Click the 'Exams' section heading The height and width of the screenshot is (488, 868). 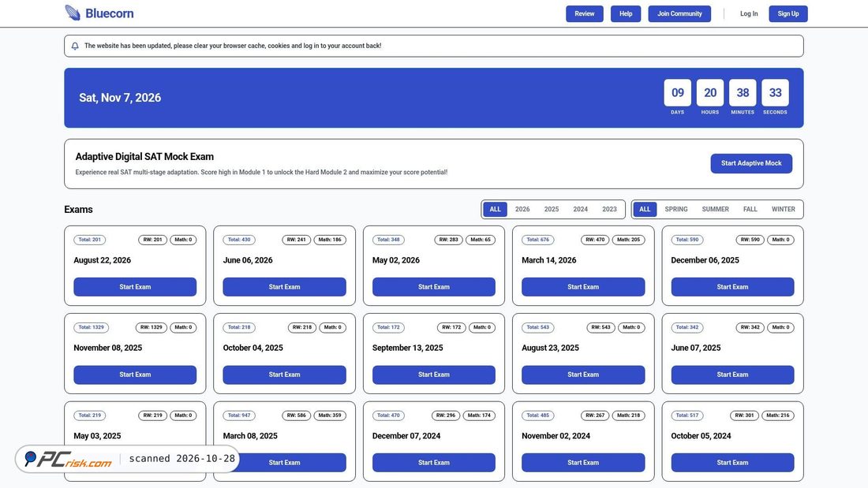pyautogui.click(x=79, y=209)
